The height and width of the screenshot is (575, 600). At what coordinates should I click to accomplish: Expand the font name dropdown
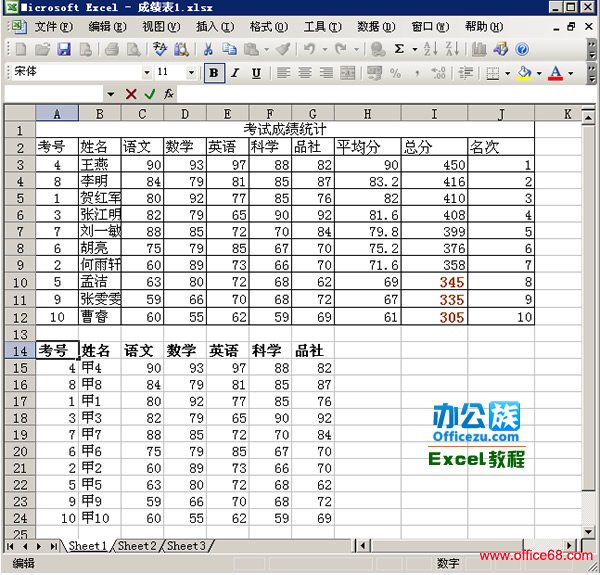(147, 72)
